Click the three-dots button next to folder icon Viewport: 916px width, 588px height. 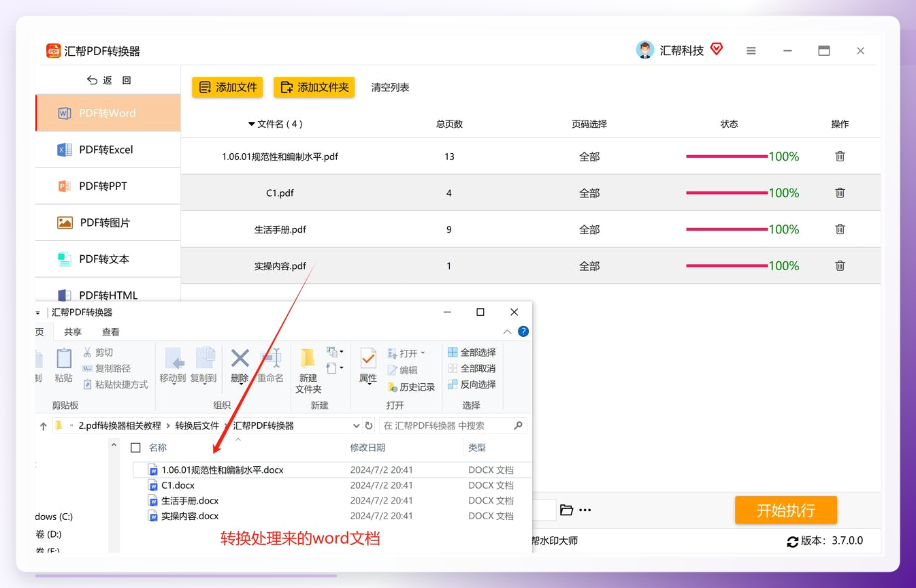tap(585, 510)
